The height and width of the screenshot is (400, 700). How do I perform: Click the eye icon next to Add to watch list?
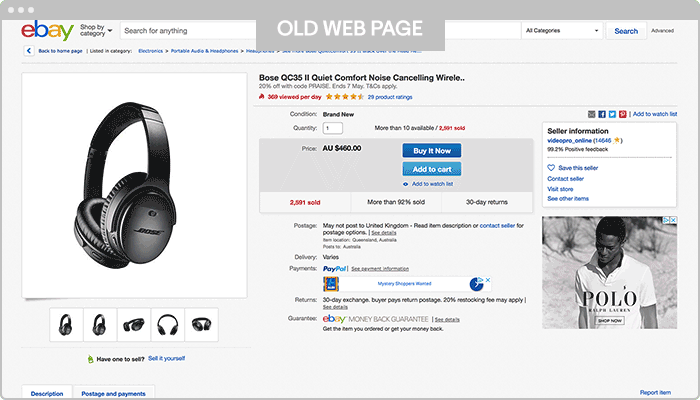tap(405, 184)
